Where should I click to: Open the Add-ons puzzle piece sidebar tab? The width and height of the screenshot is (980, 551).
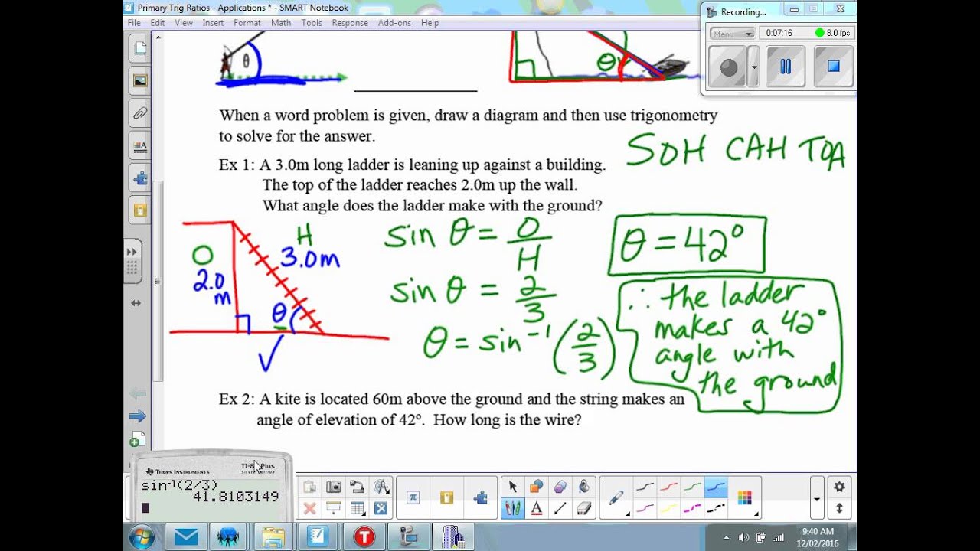(x=140, y=179)
